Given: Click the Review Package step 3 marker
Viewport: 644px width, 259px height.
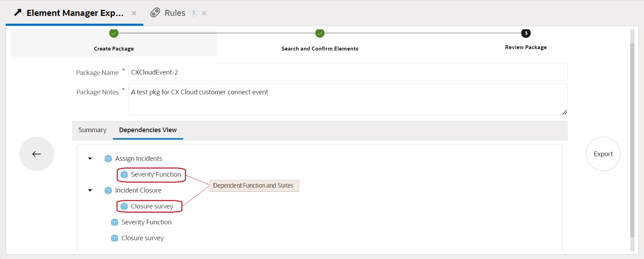Looking at the screenshot, I should (526, 33).
